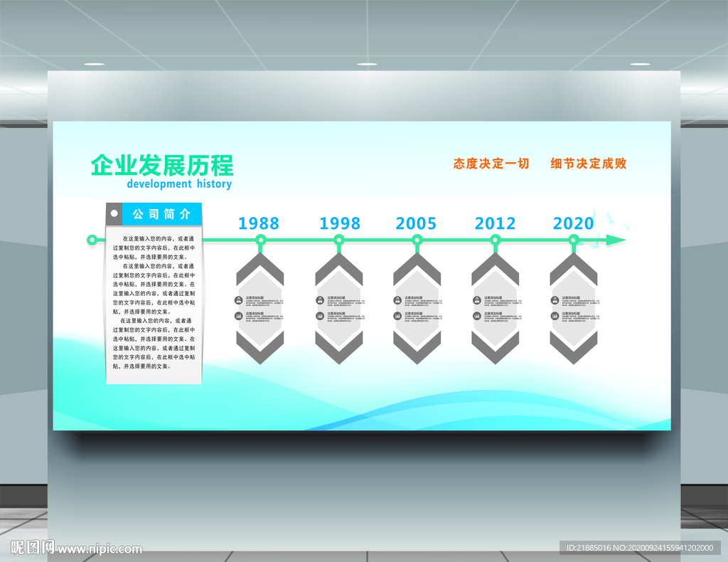
Task: Click the upper gray chevron under 1998
Action: point(339,269)
